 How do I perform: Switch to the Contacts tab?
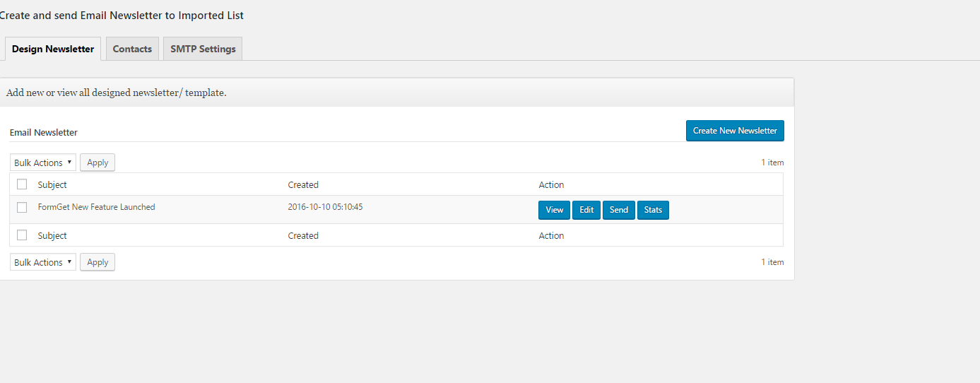pyautogui.click(x=132, y=49)
